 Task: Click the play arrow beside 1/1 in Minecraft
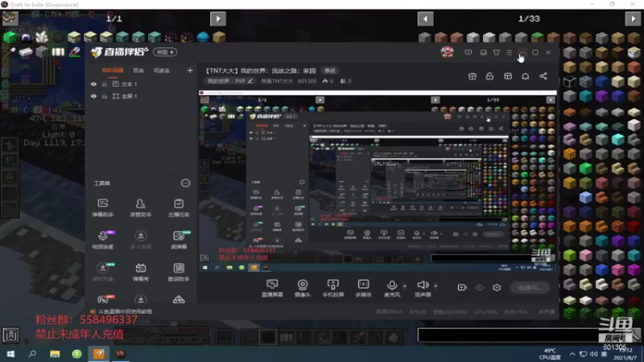(x=218, y=19)
